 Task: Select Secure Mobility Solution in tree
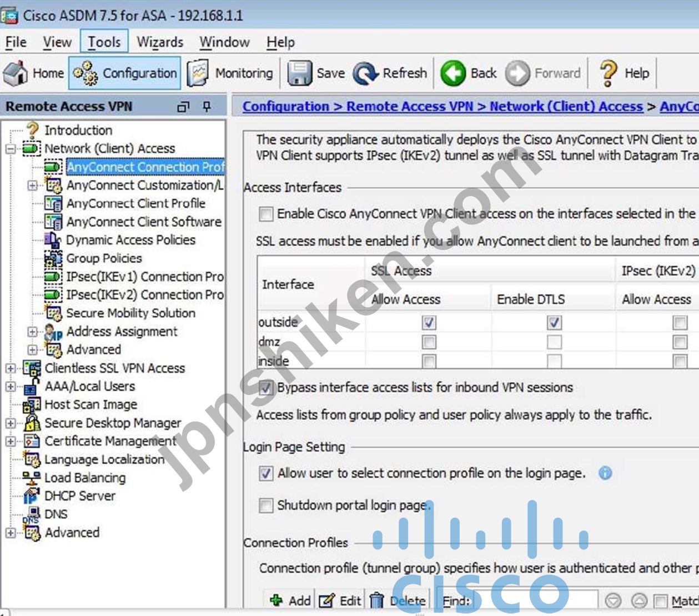click(x=131, y=313)
